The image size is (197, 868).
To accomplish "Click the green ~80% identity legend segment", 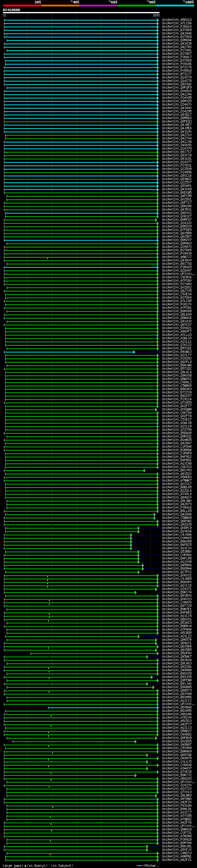I will point(137,6).
